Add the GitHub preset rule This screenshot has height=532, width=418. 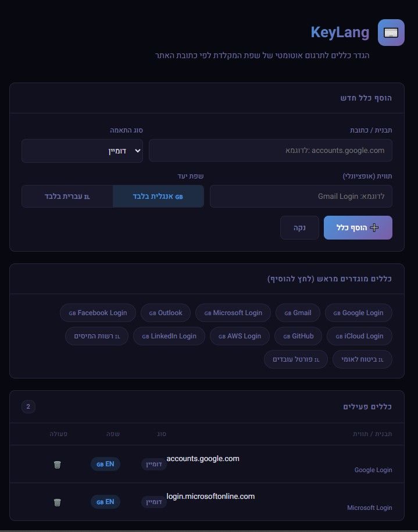(298, 336)
